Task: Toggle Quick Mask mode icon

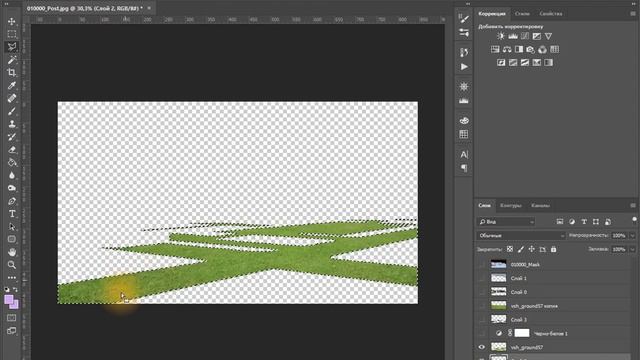Action: (x=11, y=318)
